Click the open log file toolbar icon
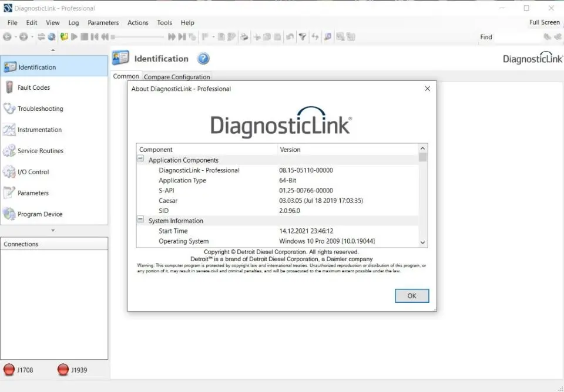Image resolution: width=564 pixels, height=392 pixels. pyautogui.click(x=65, y=36)
